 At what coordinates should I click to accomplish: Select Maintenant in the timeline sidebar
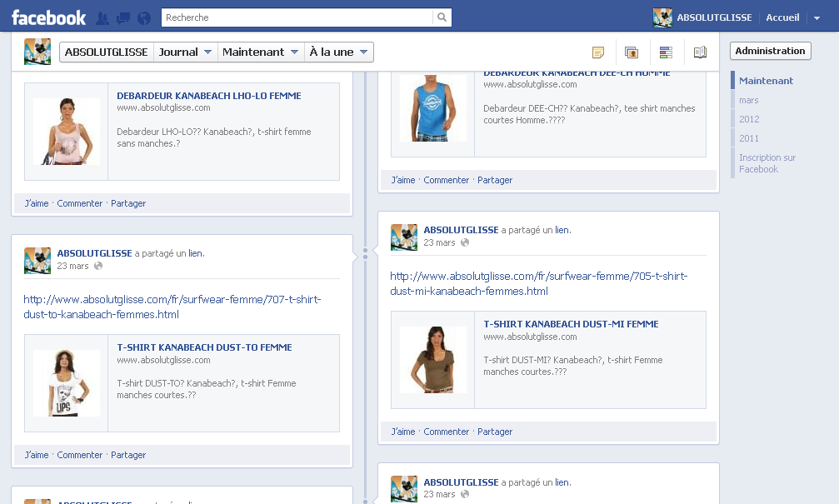coord(766,81)
